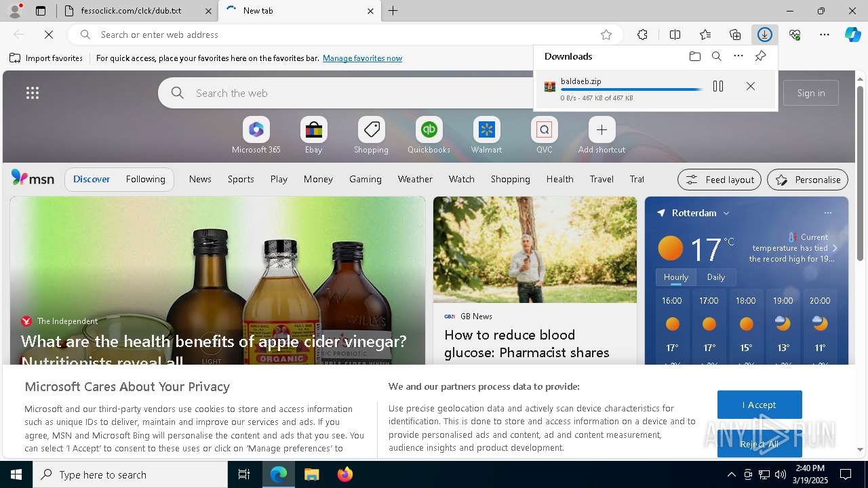Open the apple cider vinegar article
Viewport: 868px width, 488px height.
pos(214,350)
